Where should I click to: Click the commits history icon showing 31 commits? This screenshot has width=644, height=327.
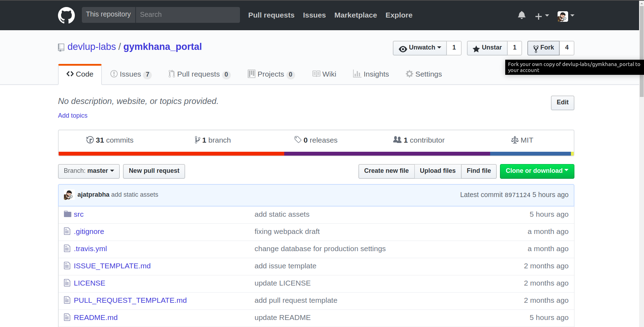[x=90, y=139]
